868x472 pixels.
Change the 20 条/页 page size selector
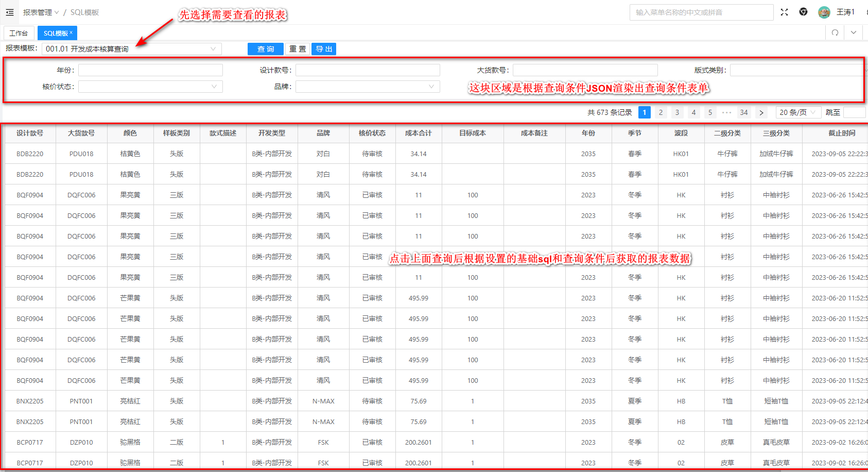[x=797, y=112]
